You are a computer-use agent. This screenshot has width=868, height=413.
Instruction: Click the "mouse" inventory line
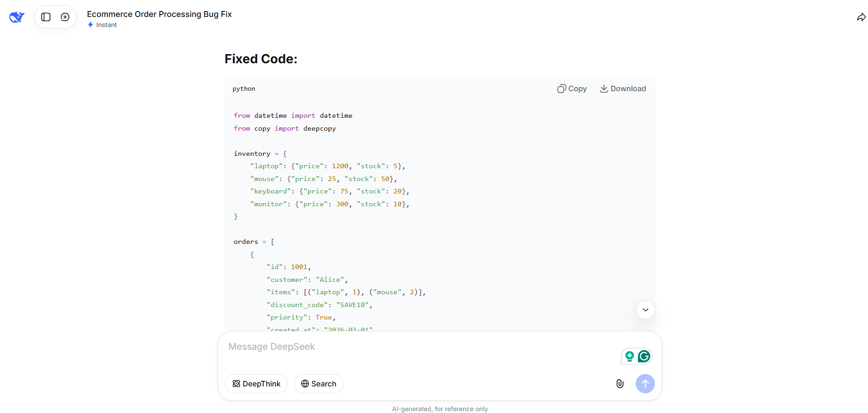tap(324, 179)
